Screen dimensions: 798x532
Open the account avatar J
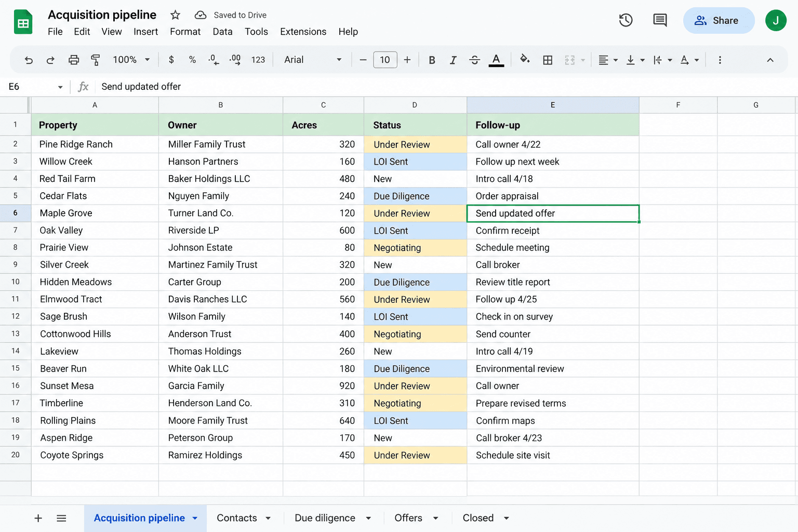click(776, 20)
